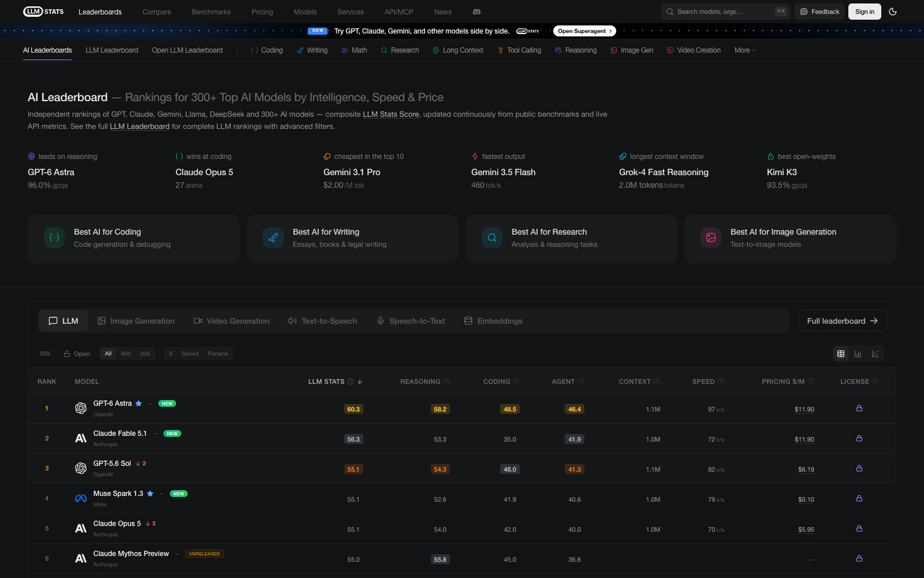Click the sort arrow beside LLM STATS column
924x578 pixels.
[360, 381]
